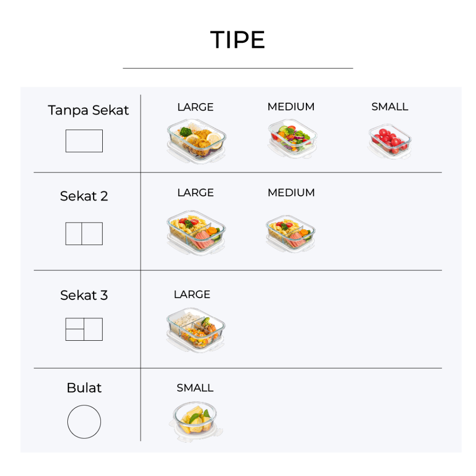Viewport: 476px width, 476px height.
Task: Click the Sekat 2 two-compartment icon
Action: tap(84, 233)
